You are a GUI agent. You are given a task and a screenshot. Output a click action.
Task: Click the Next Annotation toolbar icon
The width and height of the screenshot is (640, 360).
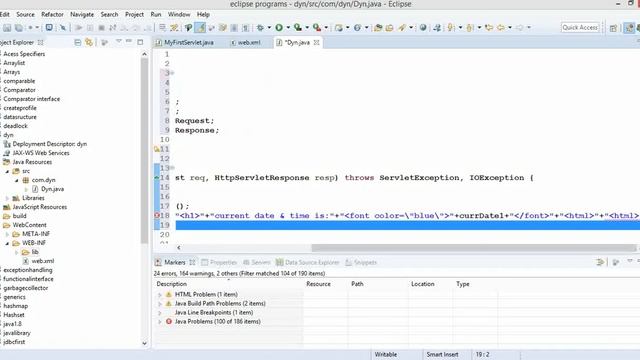[451, 28]
